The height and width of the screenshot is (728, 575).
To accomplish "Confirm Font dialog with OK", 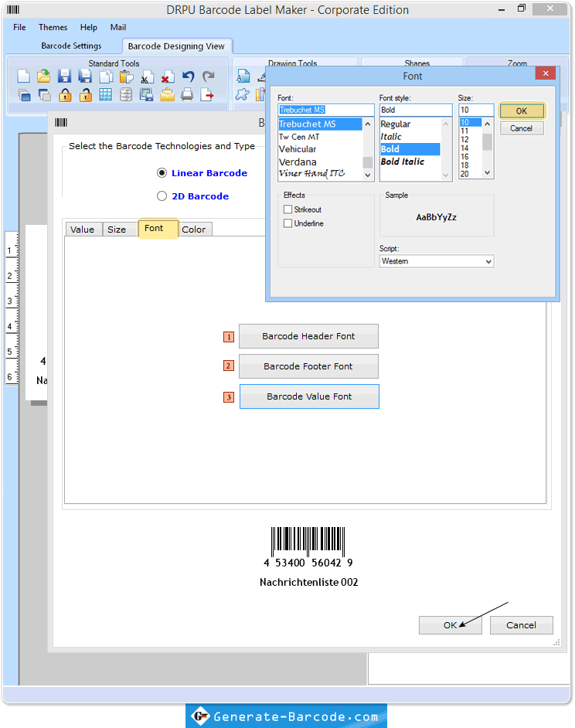I will (522, 111).
